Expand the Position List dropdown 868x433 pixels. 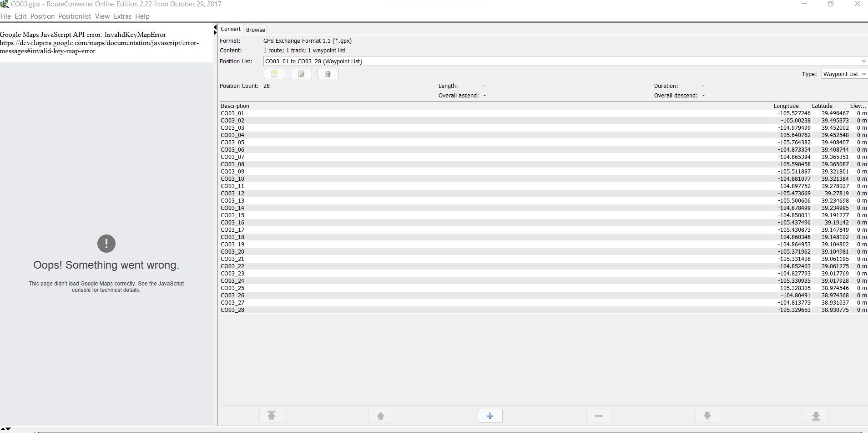coord(863,61)
